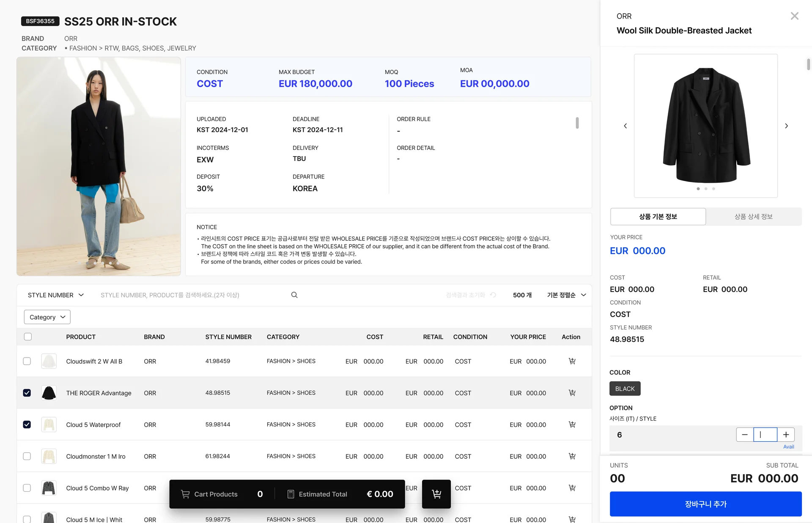Open the 기본 정렬순 sort dropdown
Viewport: 812px width, 523px height.
(x=566, y=295)
